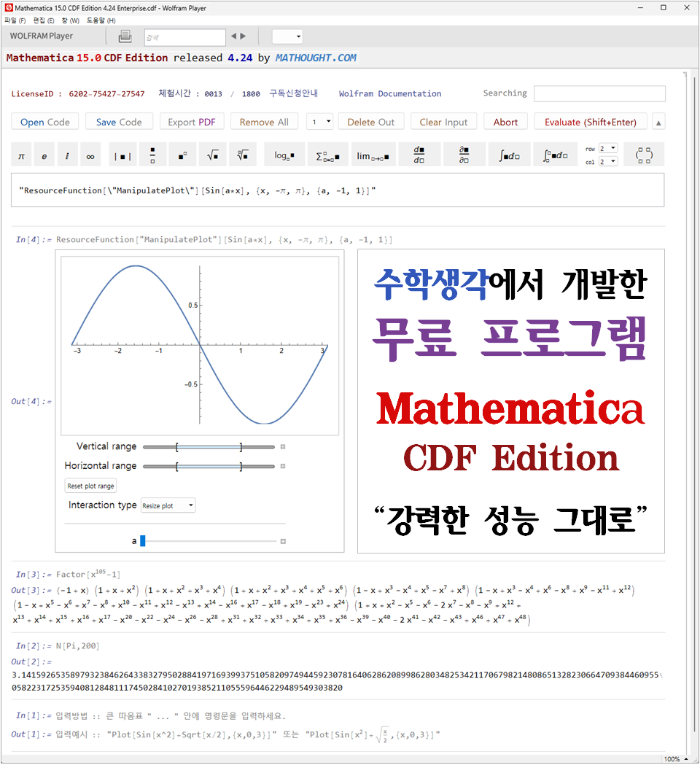The width and height of the screenshot is (700, 765).
Task: Insert the infinity symbol
Action: pyautogui.click(x=90, y=155)
